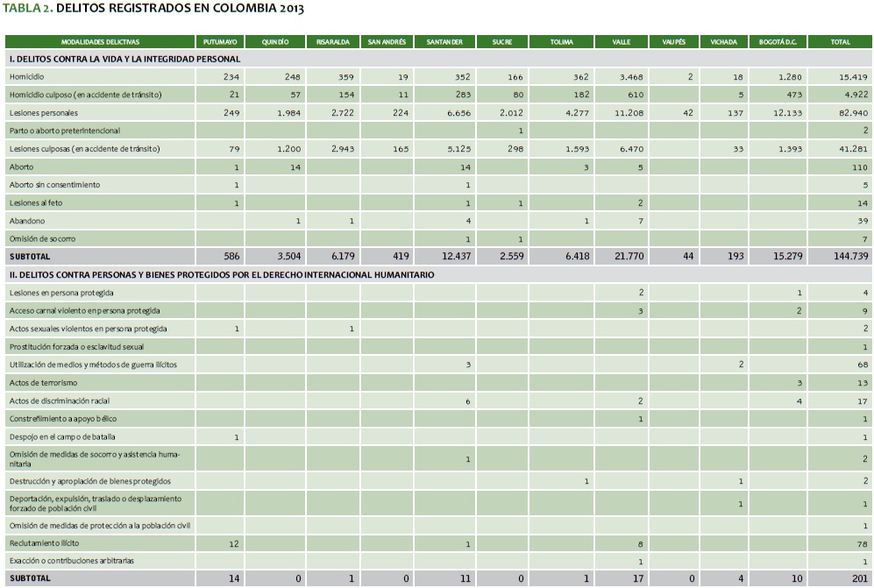Select the 'Reclutamiento ilícito' row label
The image size is (874, 588).
point(46,543)
